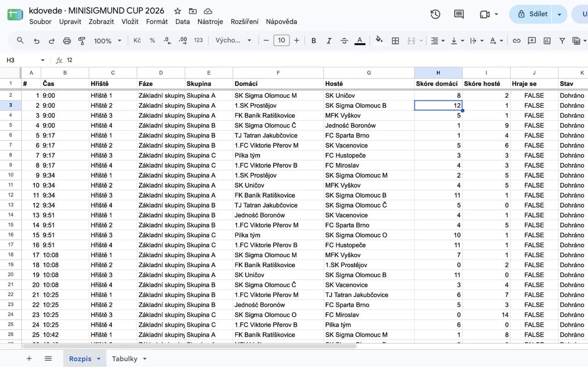Insert a chart icon

point(547,40)
